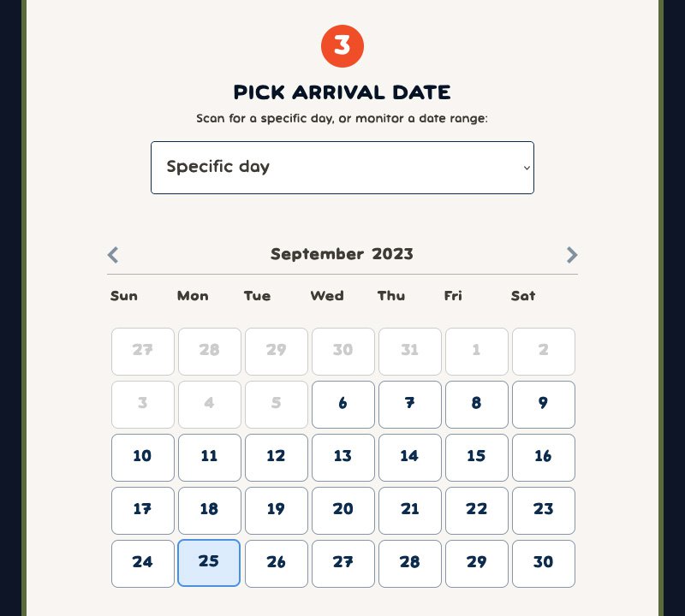The width and height of the screenshot is (685, 616).
Task: Advance to next month arrow
Action: 572,255
